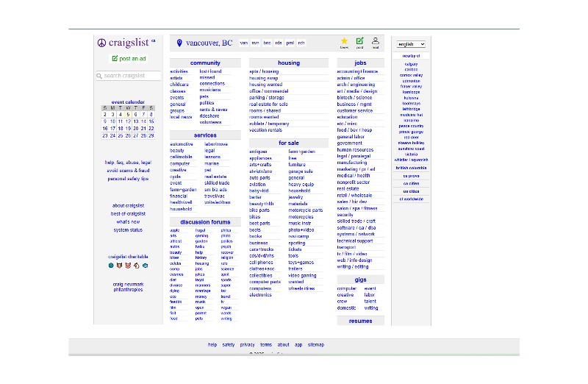Expand the ca provs list
This screenshot has width=588, height=384.
[x=411, y=176]
